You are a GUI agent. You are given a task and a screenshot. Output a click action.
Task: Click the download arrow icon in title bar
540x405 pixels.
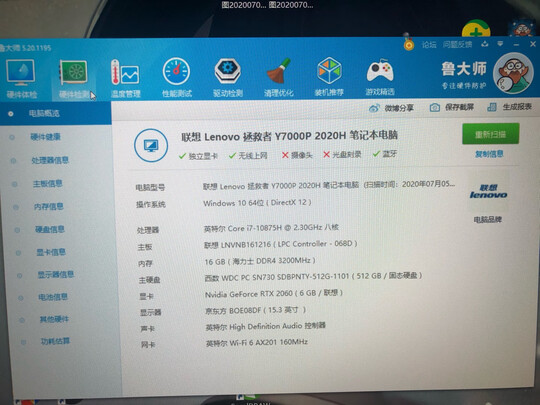pyautogui.click(x=485, y=44)
